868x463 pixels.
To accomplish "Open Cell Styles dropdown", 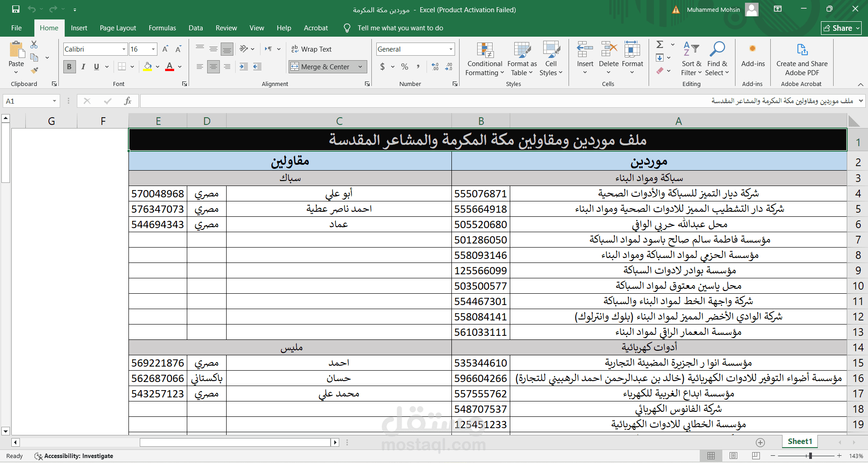I will (x=551, y=59).
